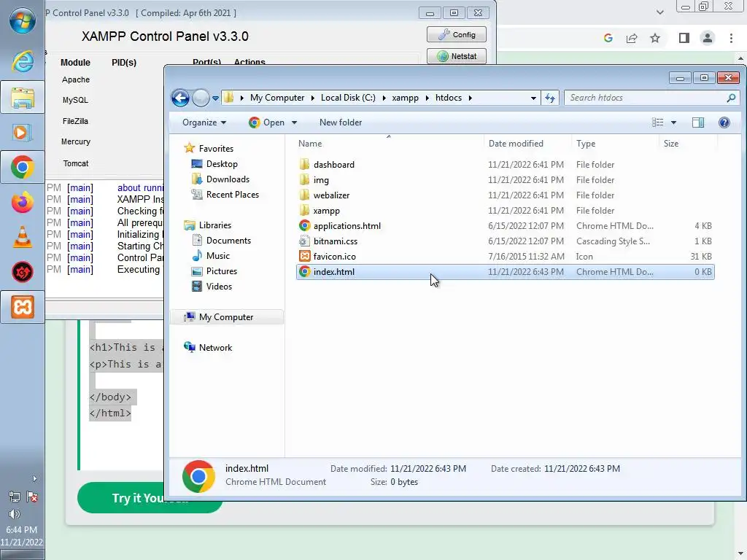
Task: Select xampp breadcrumb in address bar
Action: [406, 98]
